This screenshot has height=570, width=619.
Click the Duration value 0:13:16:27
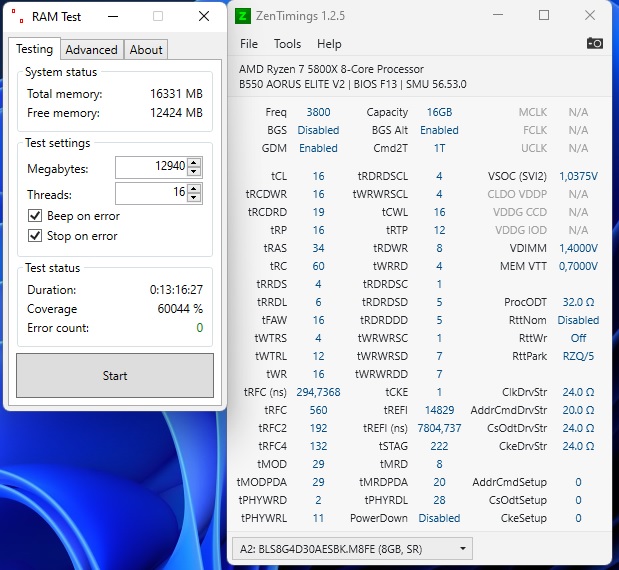pyautogui.click(x=176, y=290)
